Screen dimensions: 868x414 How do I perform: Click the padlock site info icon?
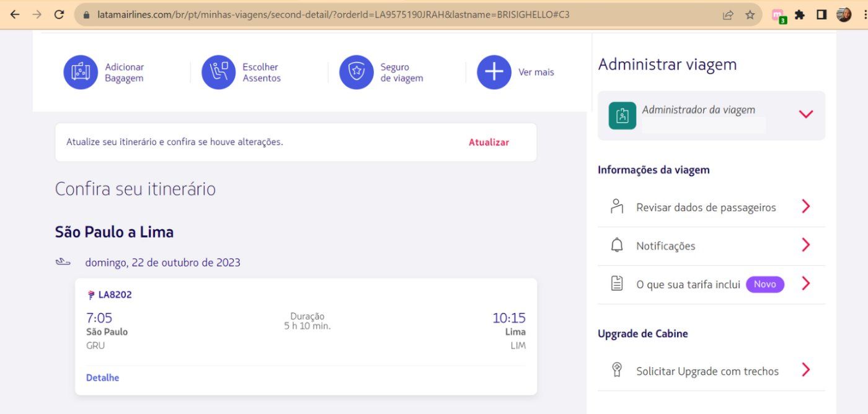(x=86, y=14)
